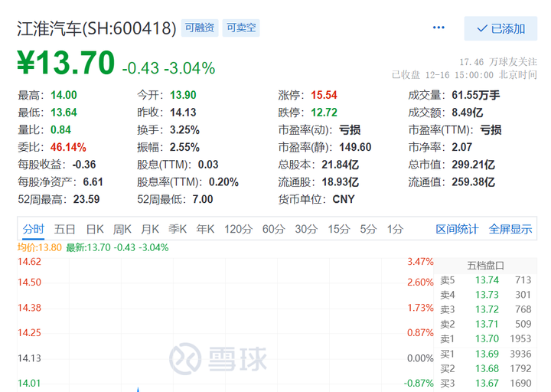
Task: Click the 每股净资产 value 6.61
Action: pos(93,182)
